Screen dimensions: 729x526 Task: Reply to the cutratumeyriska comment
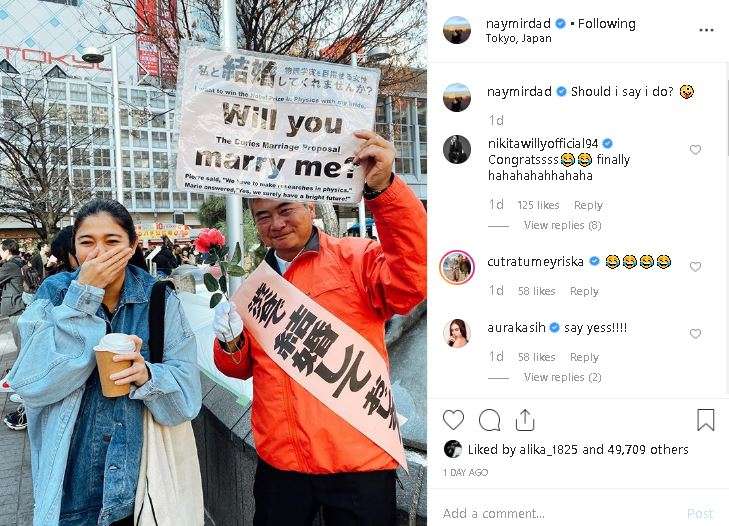584,291
